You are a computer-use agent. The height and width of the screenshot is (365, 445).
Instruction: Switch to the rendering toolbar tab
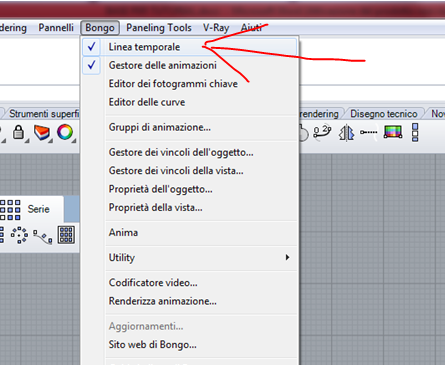click(319, 114)
